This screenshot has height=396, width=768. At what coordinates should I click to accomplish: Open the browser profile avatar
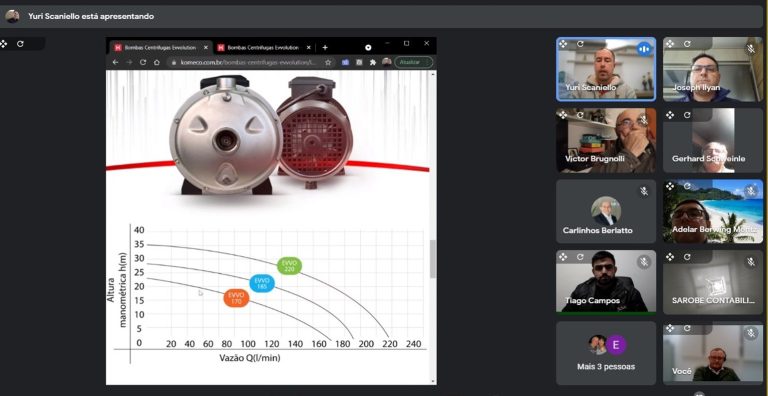point(386,62)
